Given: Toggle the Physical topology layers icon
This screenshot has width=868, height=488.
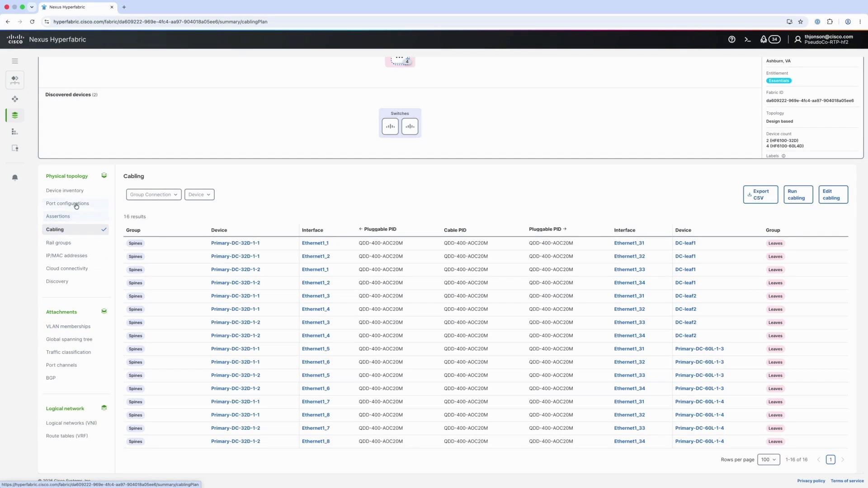Looking at the screenshot, I should point(104,175).
